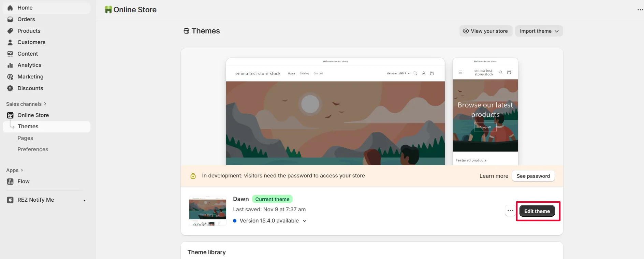Open the top-right page overflow menu
Viewport: 644px width, 259px height.
pos(640,10)
